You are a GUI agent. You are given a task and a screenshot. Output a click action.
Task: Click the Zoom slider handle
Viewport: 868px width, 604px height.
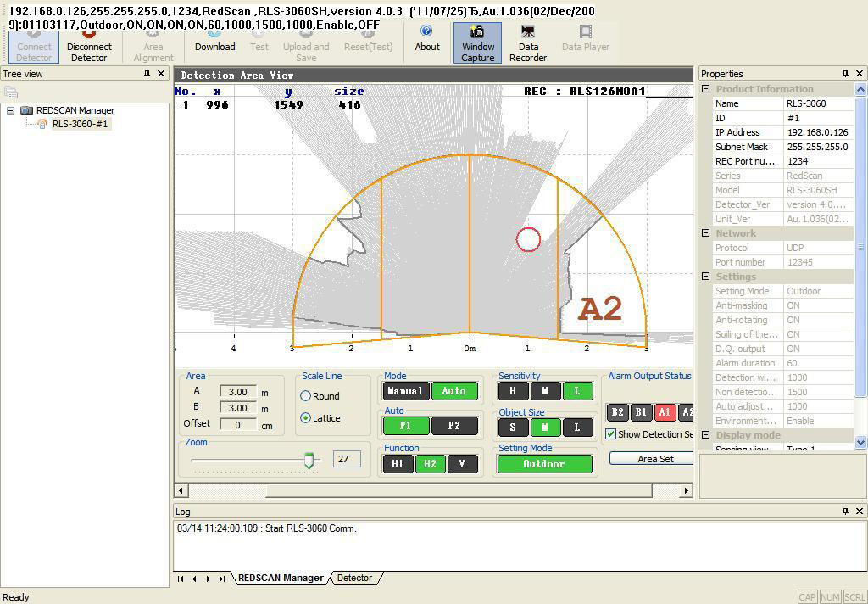(x=309, y=461)
